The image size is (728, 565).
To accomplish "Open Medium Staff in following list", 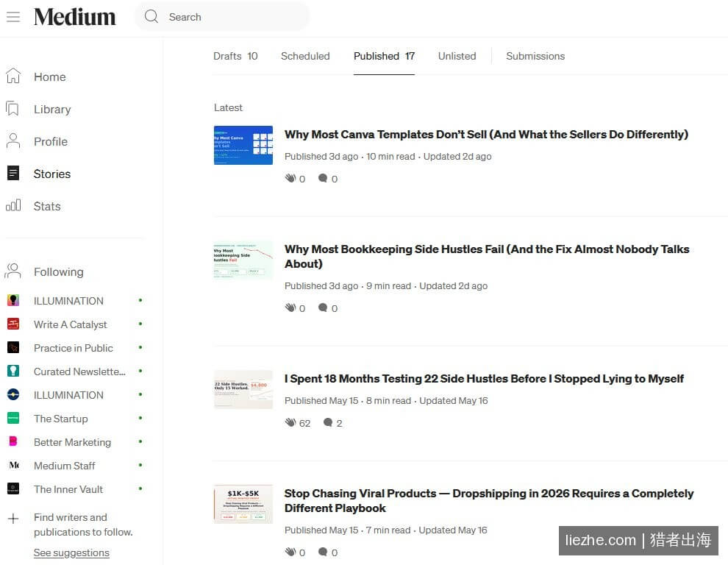I will 65,466.
